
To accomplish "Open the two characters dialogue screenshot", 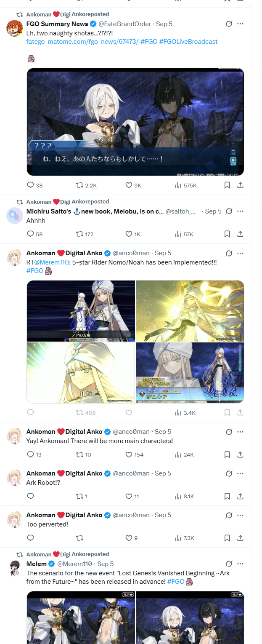I will coord(135,122).
